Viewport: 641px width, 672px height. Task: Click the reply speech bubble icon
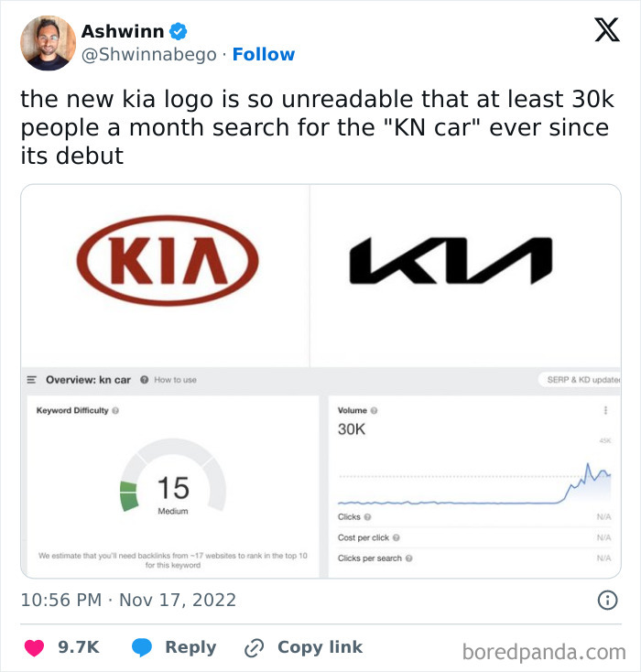tap(142, 647)
